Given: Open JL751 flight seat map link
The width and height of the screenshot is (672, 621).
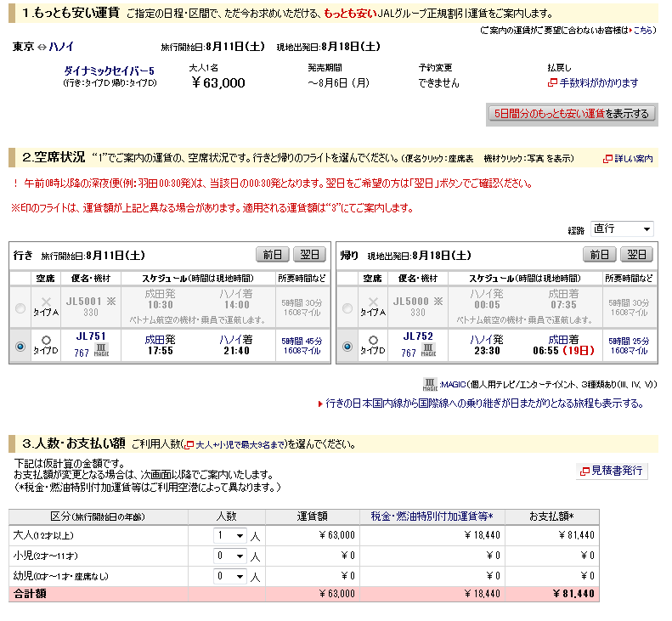Looking at the screenshot, I should 91,336.
